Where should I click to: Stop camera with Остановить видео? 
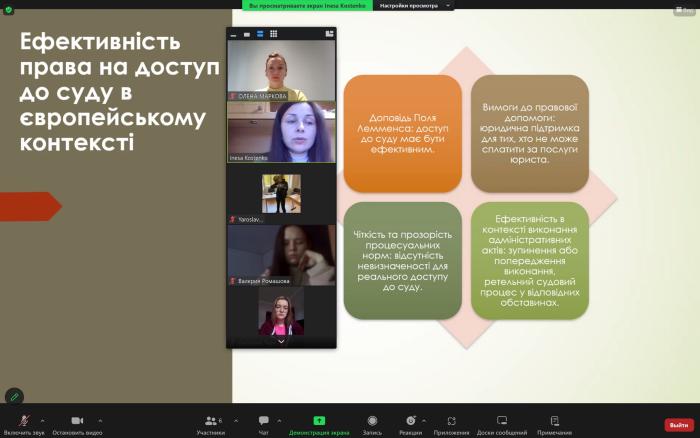click(76, 423)
